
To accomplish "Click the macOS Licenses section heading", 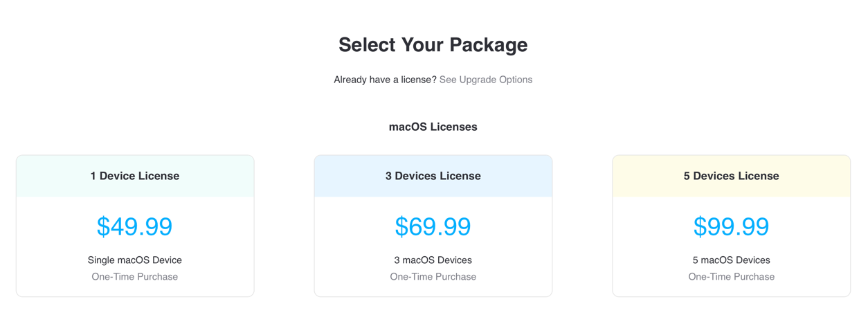I will click(433, 127).
